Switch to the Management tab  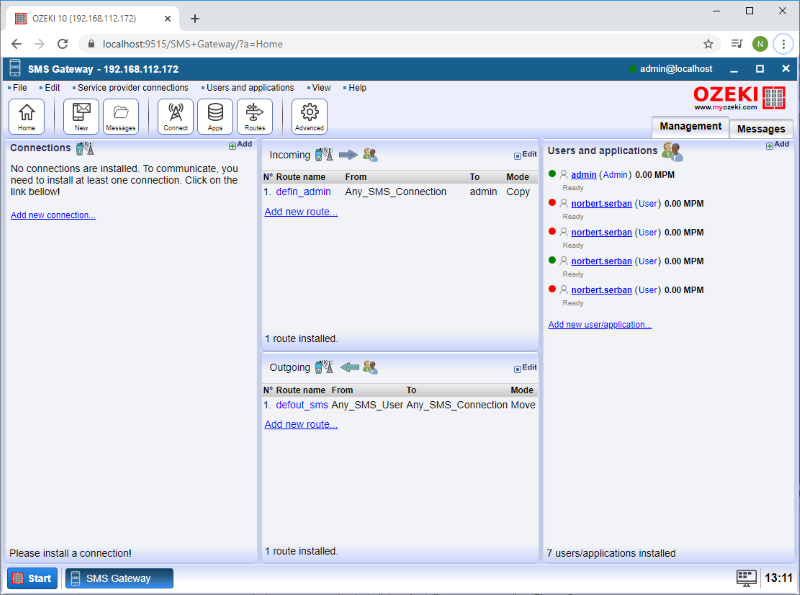[x=690, y=127]
